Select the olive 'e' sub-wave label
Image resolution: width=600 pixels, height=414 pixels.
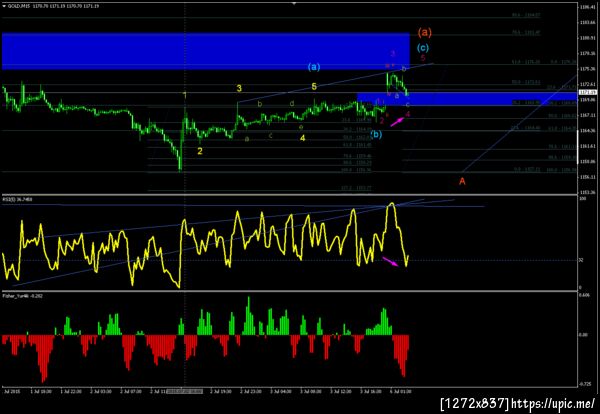click(x=301, y=127)
